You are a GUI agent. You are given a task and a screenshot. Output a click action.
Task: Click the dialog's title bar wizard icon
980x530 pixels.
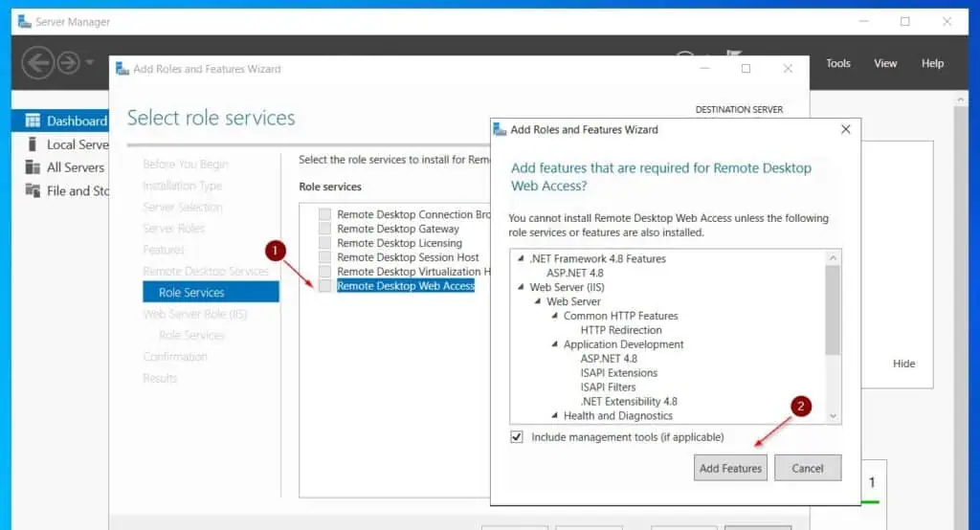pyautogui.click(x=500, y=129)
